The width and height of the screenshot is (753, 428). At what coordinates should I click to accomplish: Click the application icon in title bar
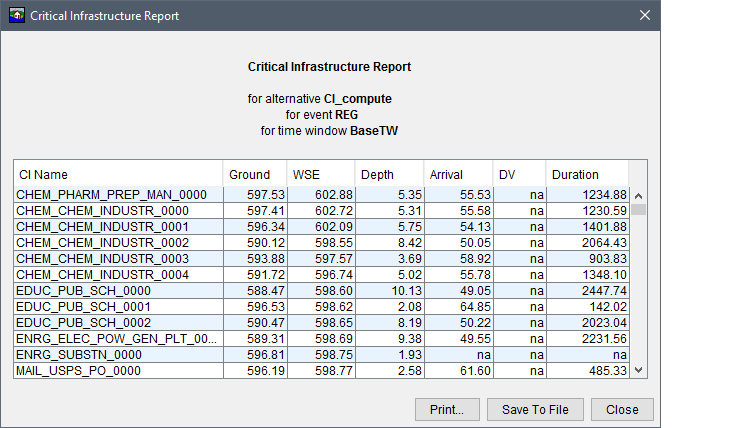pos(16,16)
